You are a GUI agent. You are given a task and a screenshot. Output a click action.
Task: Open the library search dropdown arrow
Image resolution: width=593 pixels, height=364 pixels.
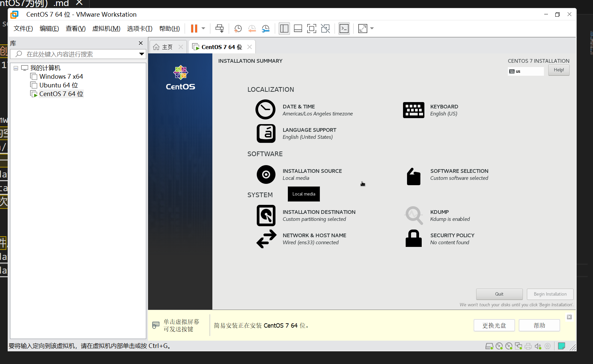(142, 54)
